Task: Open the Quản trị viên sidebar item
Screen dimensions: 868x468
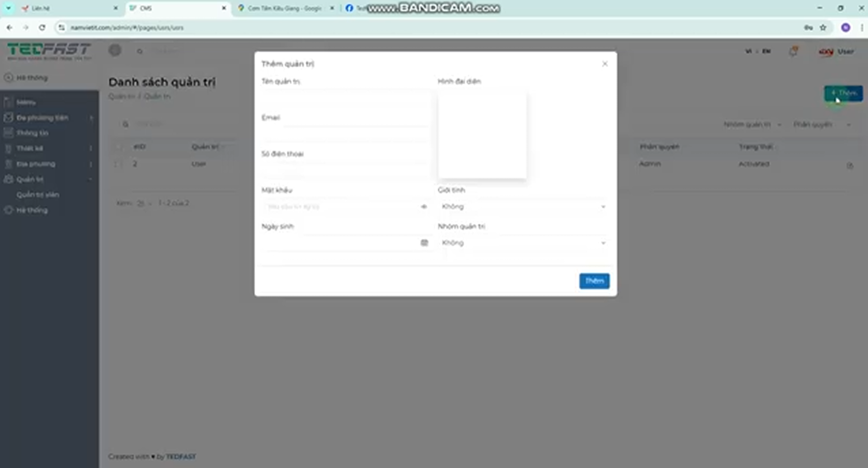Action: [x=38, y=195]
